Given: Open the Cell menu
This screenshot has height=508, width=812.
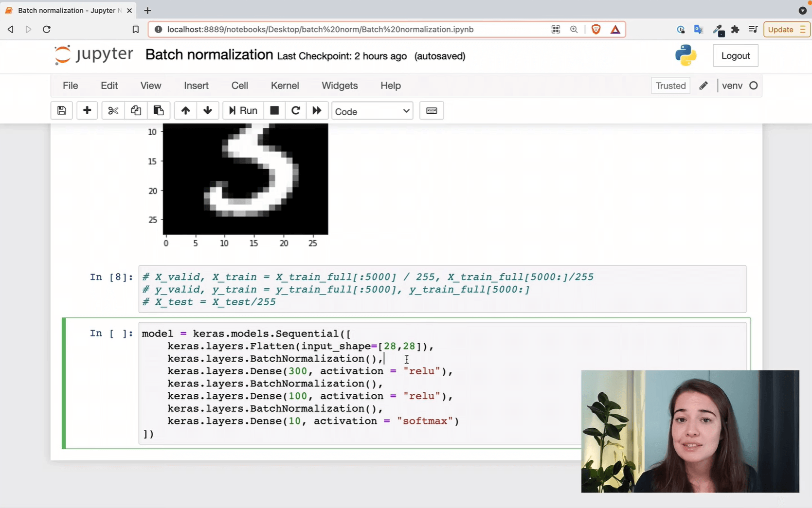Looking at the screenshot, I should [x=239, y=86].
